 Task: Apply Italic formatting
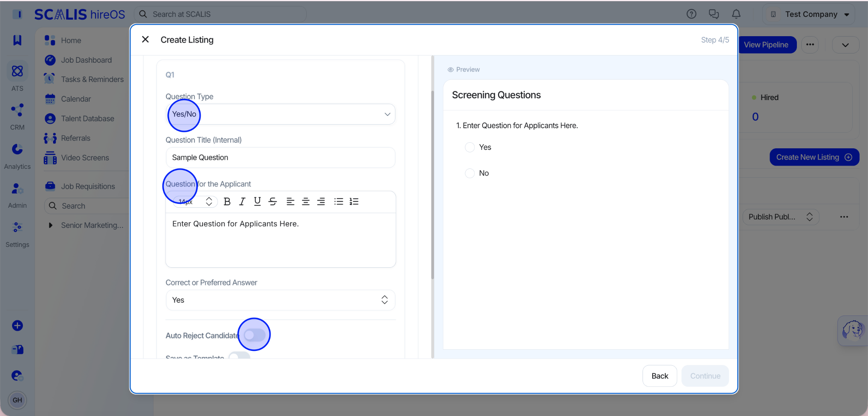(x=242, y=202)
